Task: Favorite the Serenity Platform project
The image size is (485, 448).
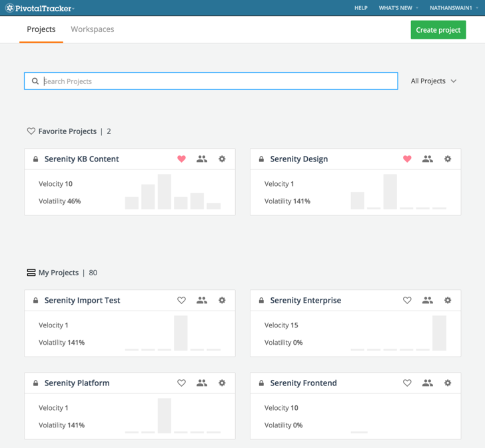Action: point(181,383)
